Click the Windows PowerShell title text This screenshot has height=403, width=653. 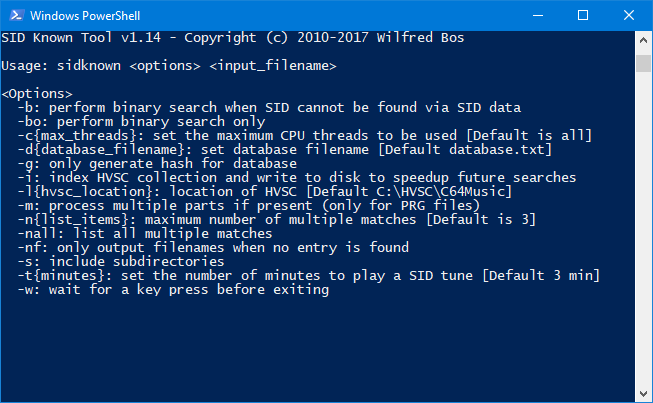pyautogui.click(x=85, y=16)
